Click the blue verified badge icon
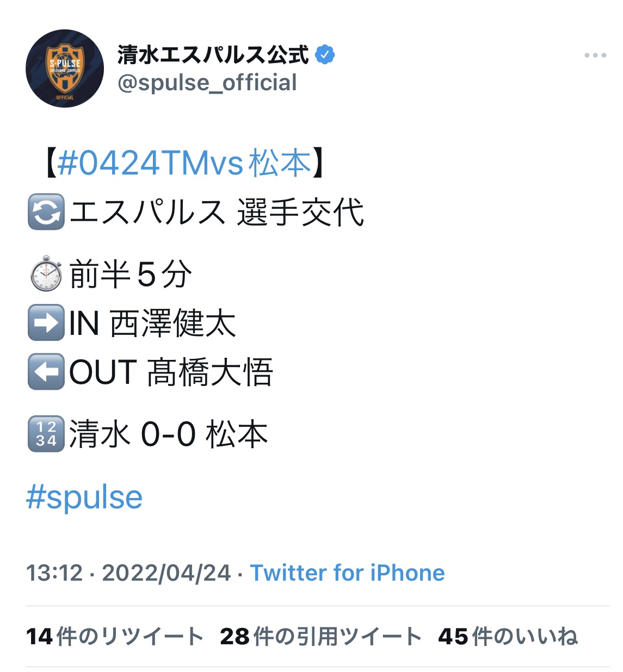 click(x=325, y=55)
